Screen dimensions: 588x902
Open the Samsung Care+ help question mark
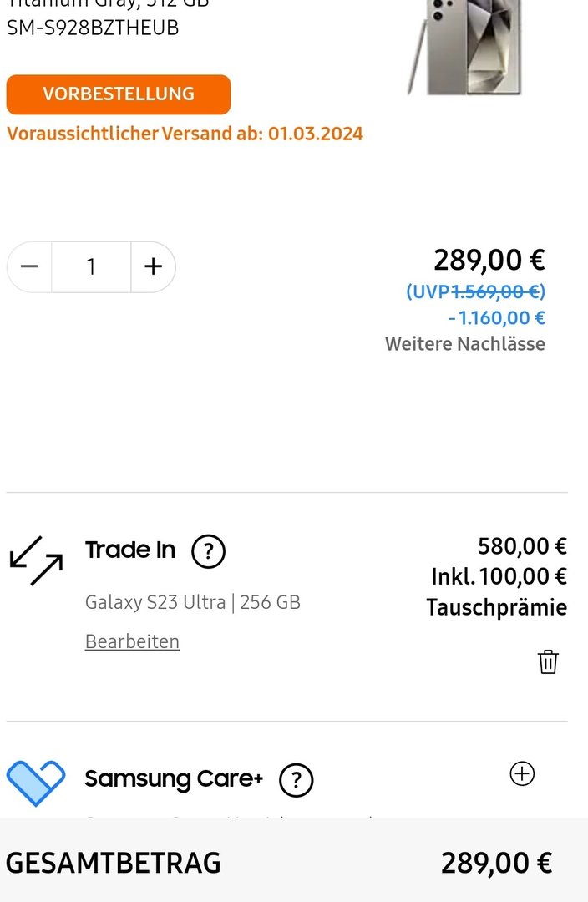point(296,780)
